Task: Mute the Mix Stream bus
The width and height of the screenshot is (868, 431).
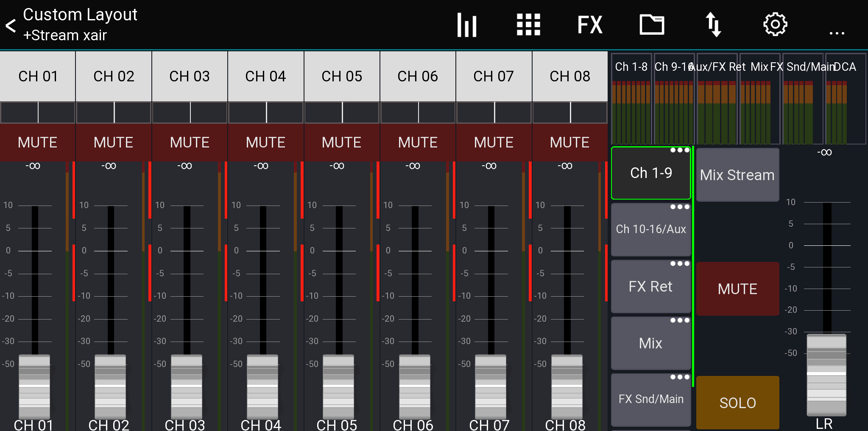Action: pyautogui.click(x=737, y=289)
